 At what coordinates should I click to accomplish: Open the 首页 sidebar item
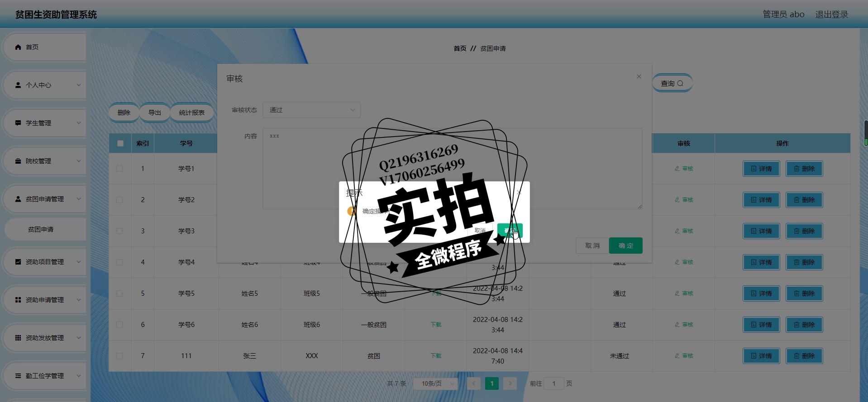tap(45, 47)
